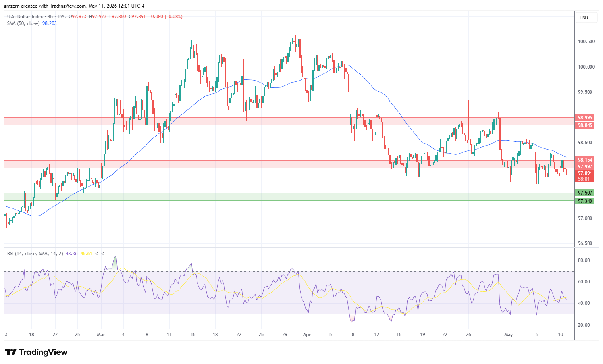This screenshot has height=364, width=603.
Task: Click the SMA value 98.203
Action: (x=50, y=23)
